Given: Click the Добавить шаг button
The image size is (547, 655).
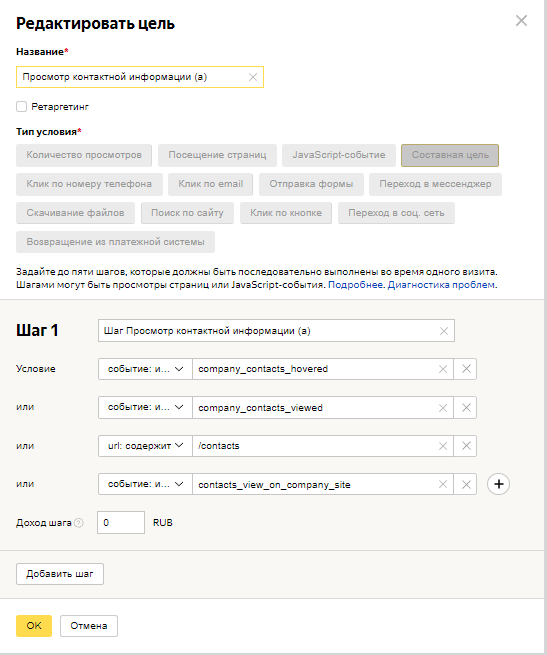Looking at the screenshot, I should pyautogui.click(x=60, y=574).
